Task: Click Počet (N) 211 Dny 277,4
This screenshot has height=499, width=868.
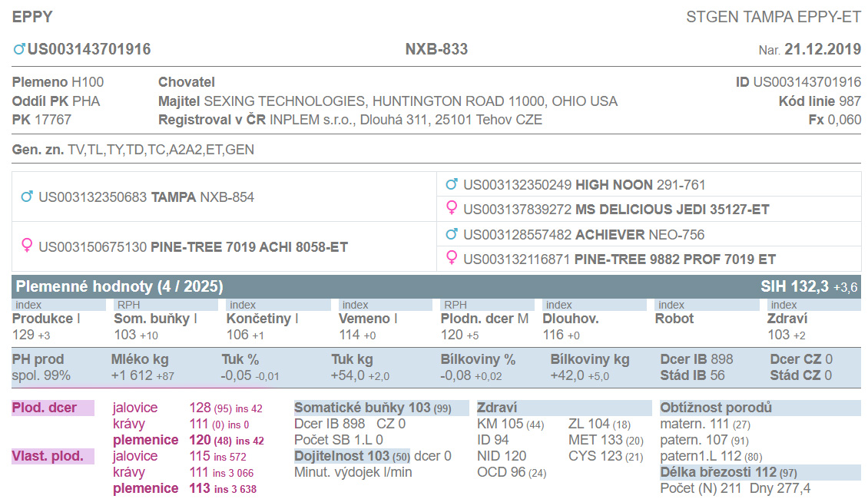Action: click(735, 488)
